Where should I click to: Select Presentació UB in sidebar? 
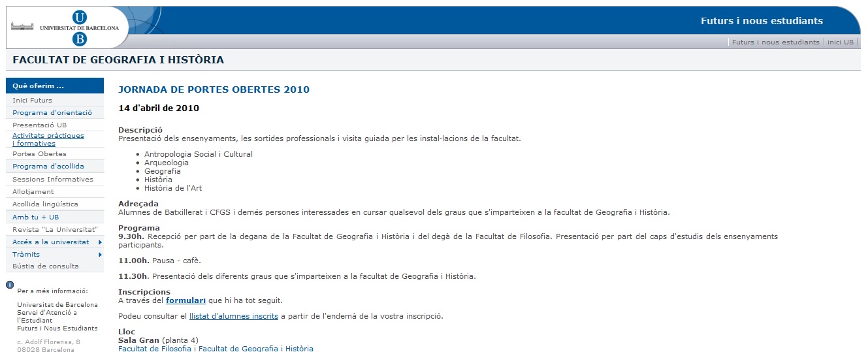click(x=39, y=125)
